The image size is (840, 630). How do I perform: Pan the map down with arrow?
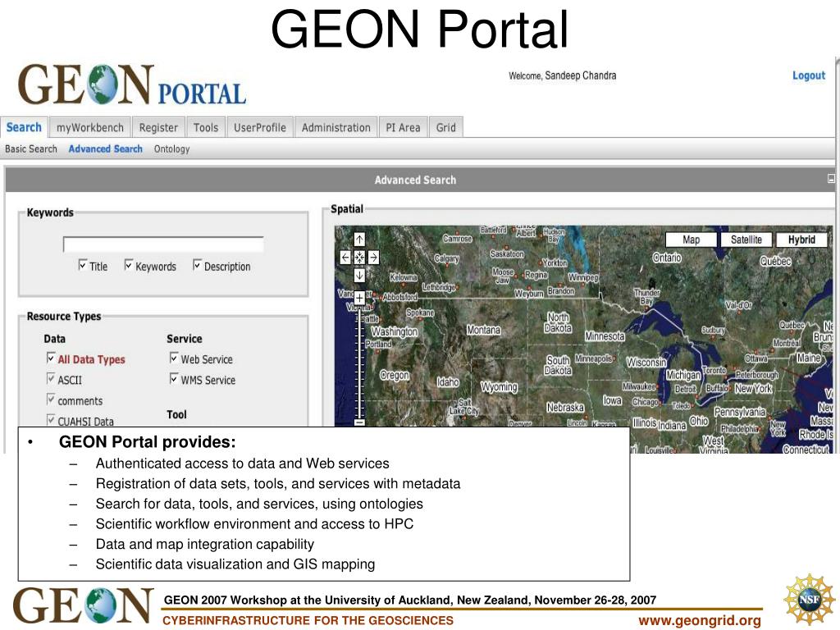359,276
